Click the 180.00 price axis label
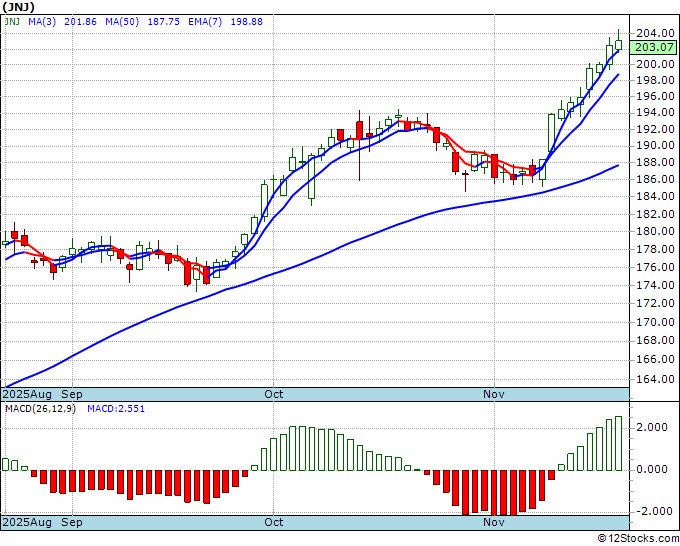 655,231
